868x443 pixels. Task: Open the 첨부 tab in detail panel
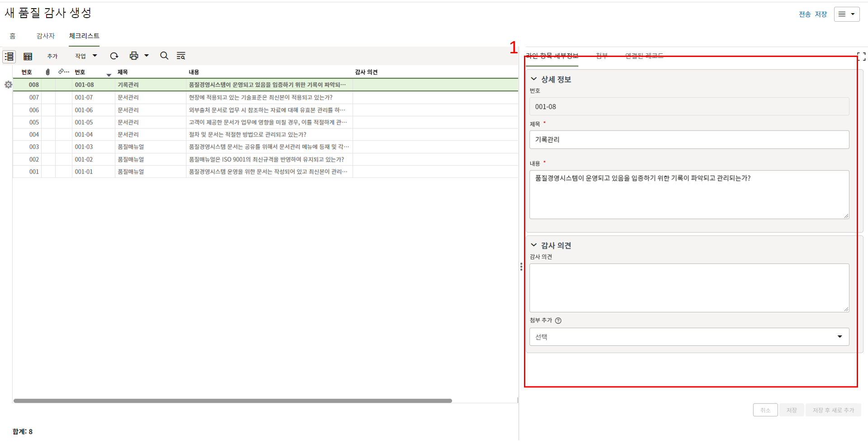601,56
